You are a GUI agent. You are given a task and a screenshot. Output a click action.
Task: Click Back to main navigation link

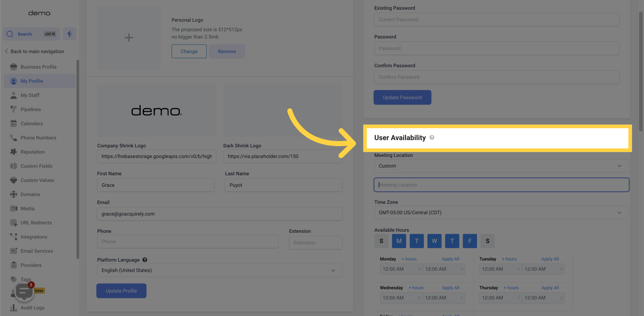34,51
